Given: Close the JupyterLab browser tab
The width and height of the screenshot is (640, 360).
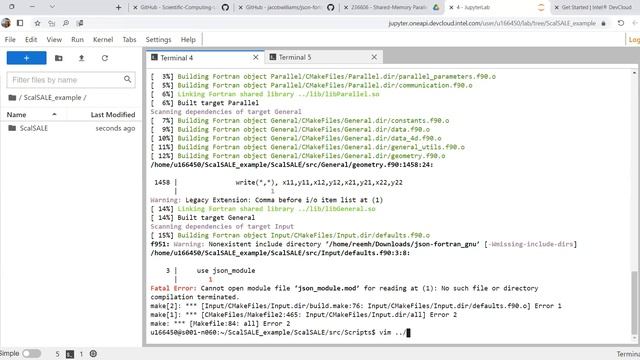Looking at the screenshot, I should (451, 7).
